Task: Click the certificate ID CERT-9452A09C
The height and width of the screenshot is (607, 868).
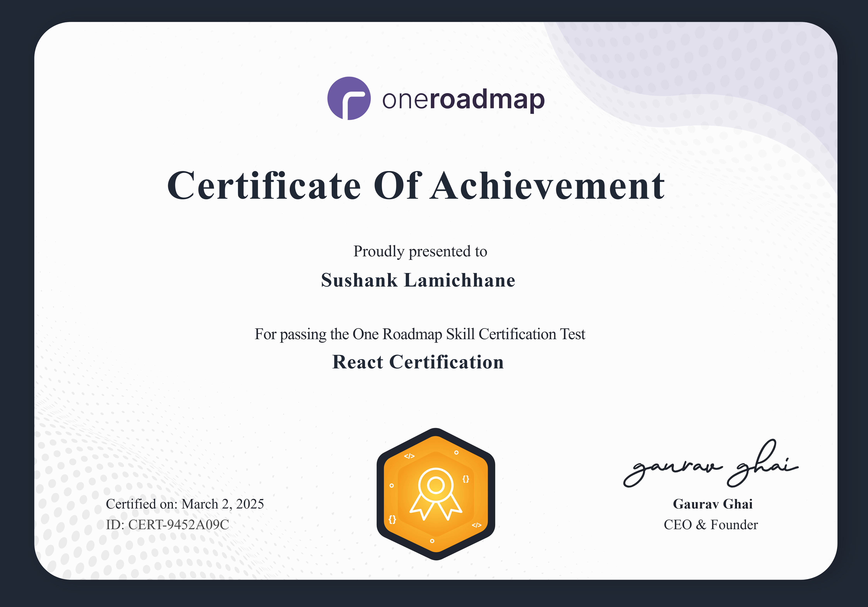Action: [x=167, y=525]
